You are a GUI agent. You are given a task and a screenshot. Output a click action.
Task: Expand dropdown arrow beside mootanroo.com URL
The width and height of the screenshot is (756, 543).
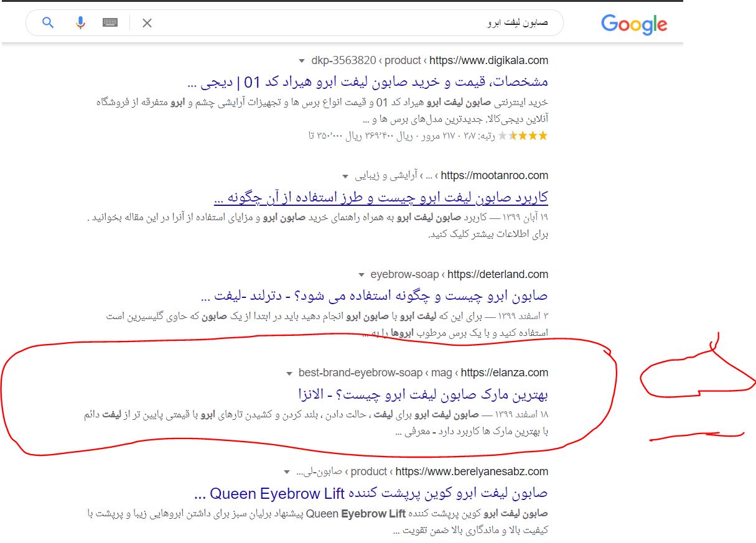(x=346, y=176)
